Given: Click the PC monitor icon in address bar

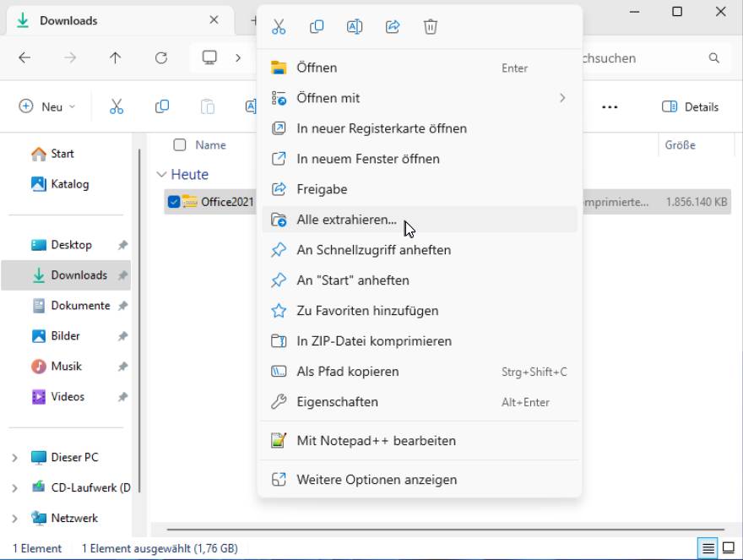Looking at the screenshot, I should pyautogui.click(x=209, y=57).
